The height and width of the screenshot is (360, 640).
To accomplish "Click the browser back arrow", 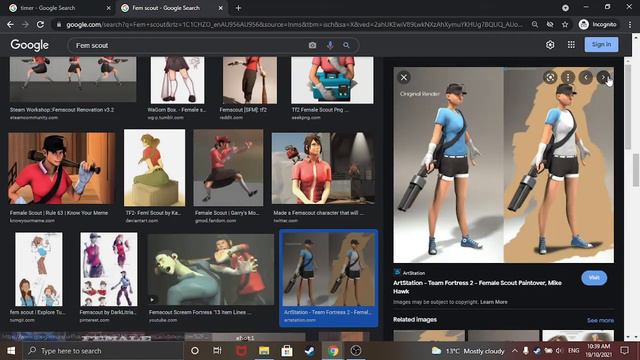I will 10,24.
